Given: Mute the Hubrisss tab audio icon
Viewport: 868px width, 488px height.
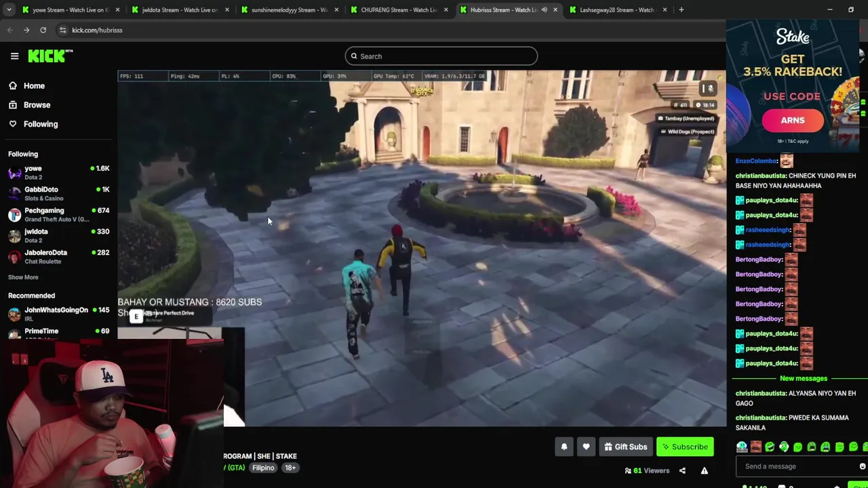Looking at the screenshot, I should pos(544,9).
